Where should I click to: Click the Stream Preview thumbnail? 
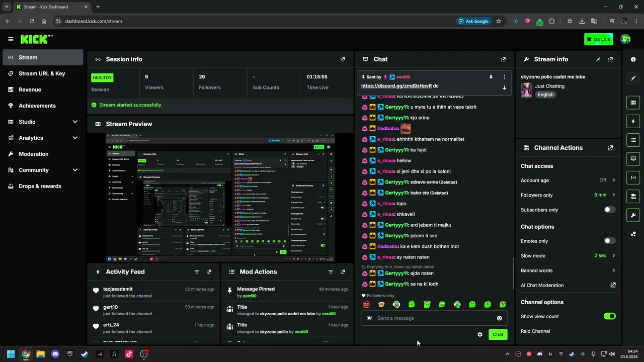220,198
